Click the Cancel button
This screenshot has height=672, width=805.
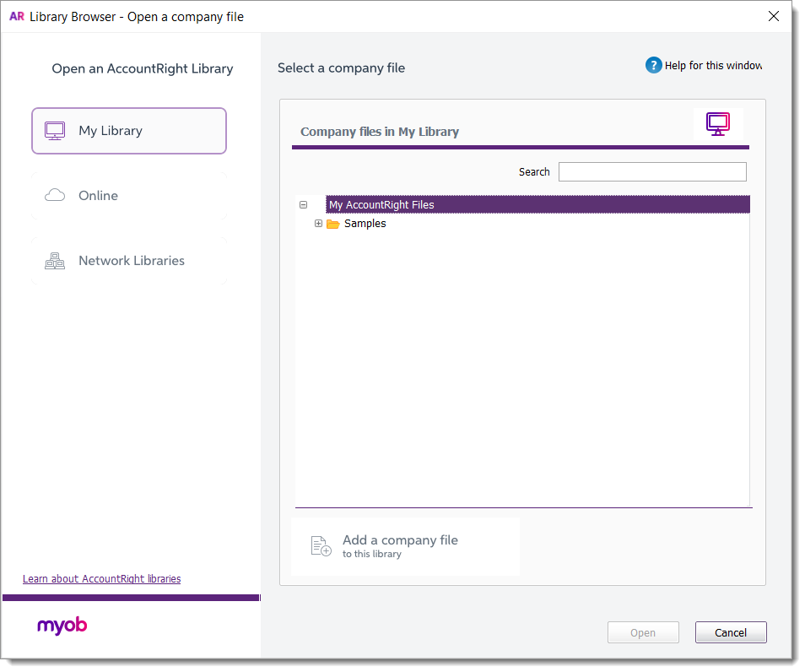tap(731, 632)
